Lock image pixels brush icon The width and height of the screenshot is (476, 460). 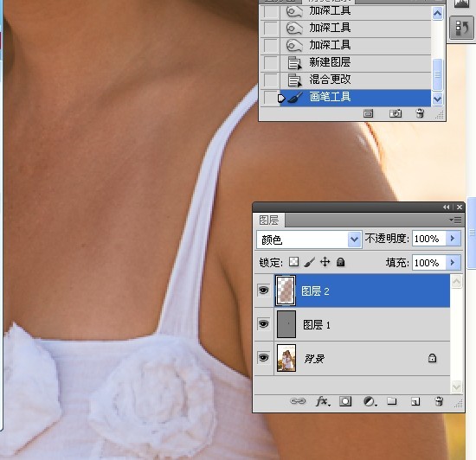309,262
